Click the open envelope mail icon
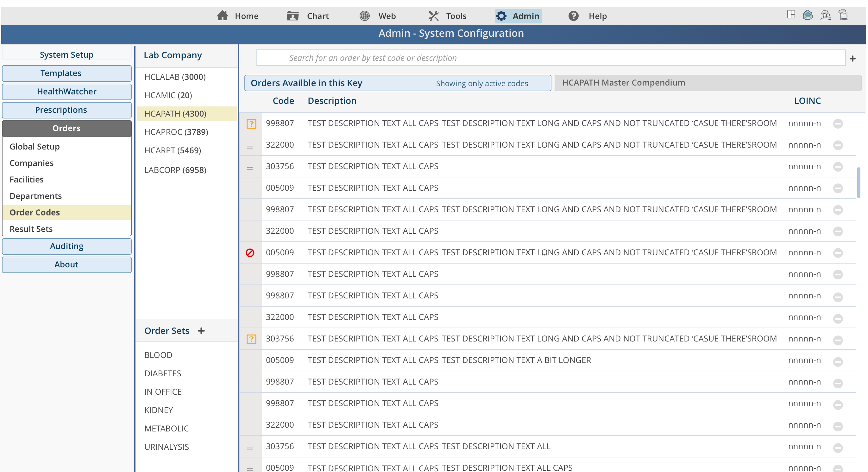 pyautogui.click(x=808, y=15)
